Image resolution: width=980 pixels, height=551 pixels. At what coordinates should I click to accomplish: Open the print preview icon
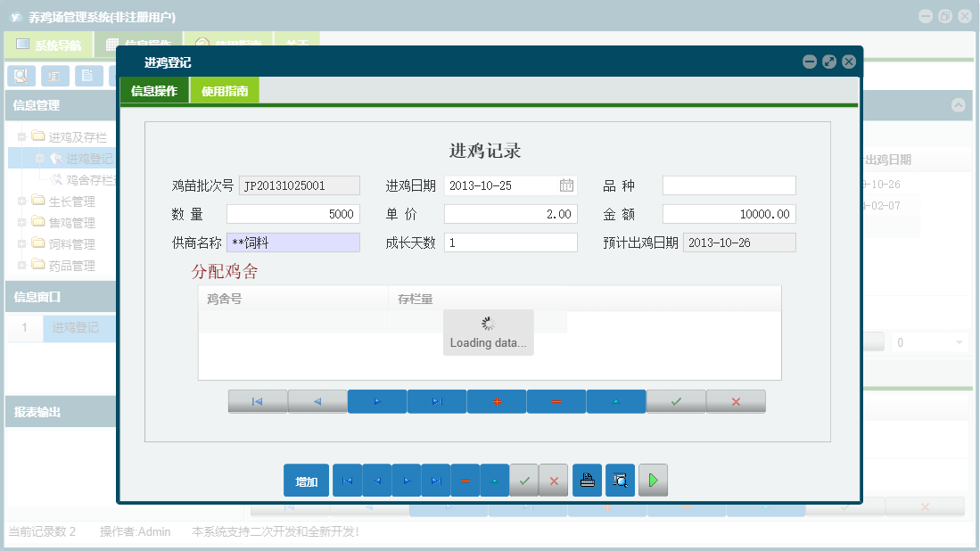coord(620,480)
